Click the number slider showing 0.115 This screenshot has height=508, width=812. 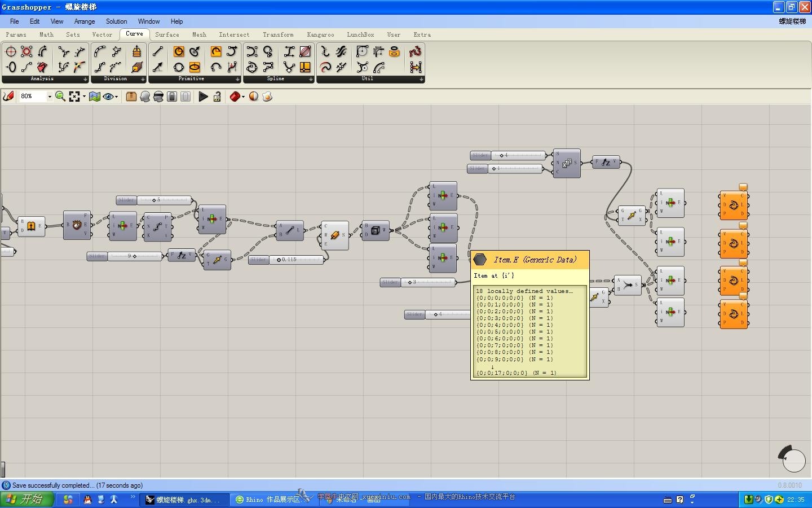[286, 260]
